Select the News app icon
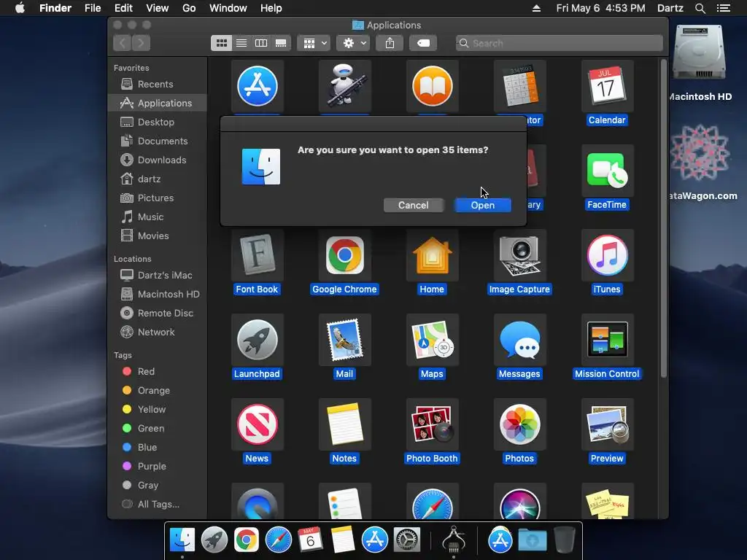747x560 pixels. [x=258, y=424]
